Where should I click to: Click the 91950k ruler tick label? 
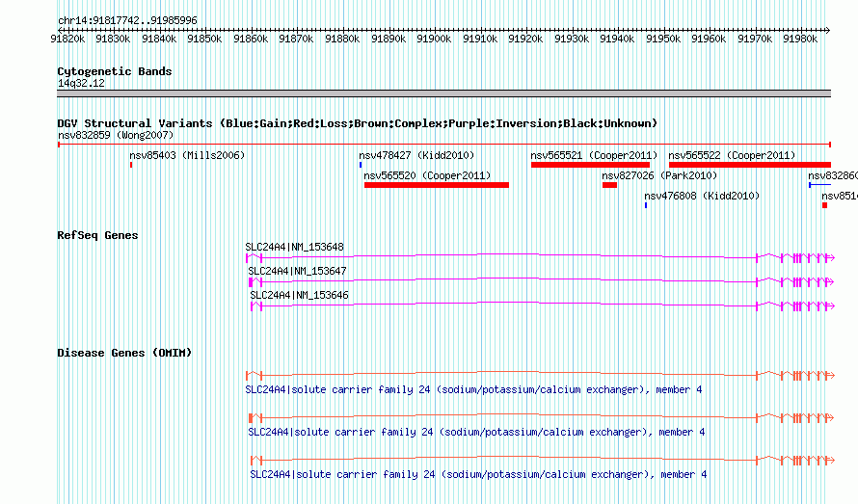663,39
